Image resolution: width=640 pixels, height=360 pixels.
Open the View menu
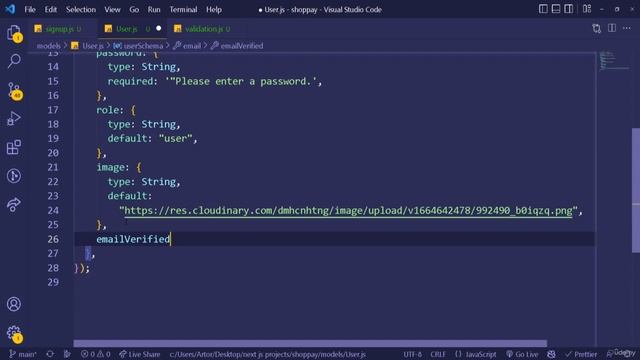[112, 9]
